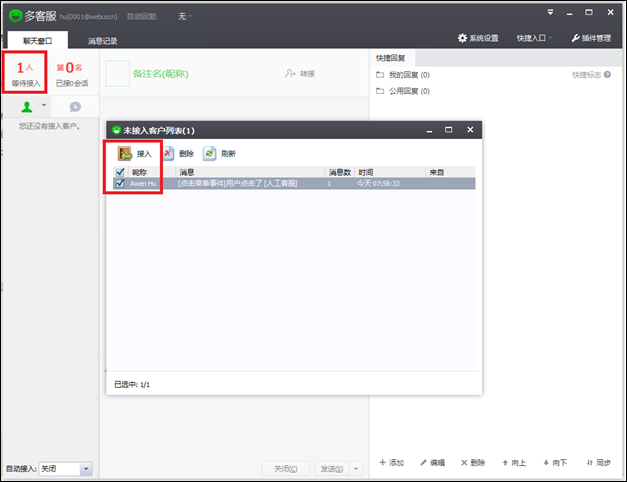Open main window menu arrow in title bar
The width and height of the screenshot is (627, 482).
click(551, 12)
